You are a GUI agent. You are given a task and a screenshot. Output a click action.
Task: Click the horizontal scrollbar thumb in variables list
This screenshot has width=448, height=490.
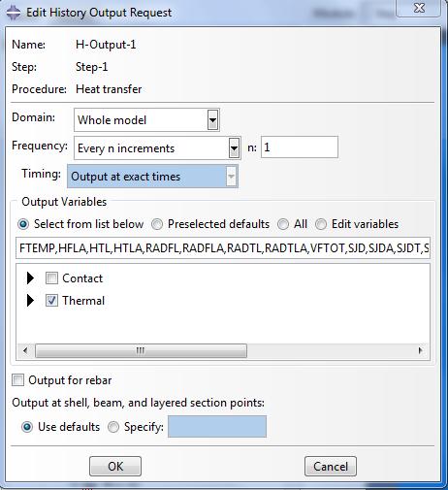coord(141,350)
